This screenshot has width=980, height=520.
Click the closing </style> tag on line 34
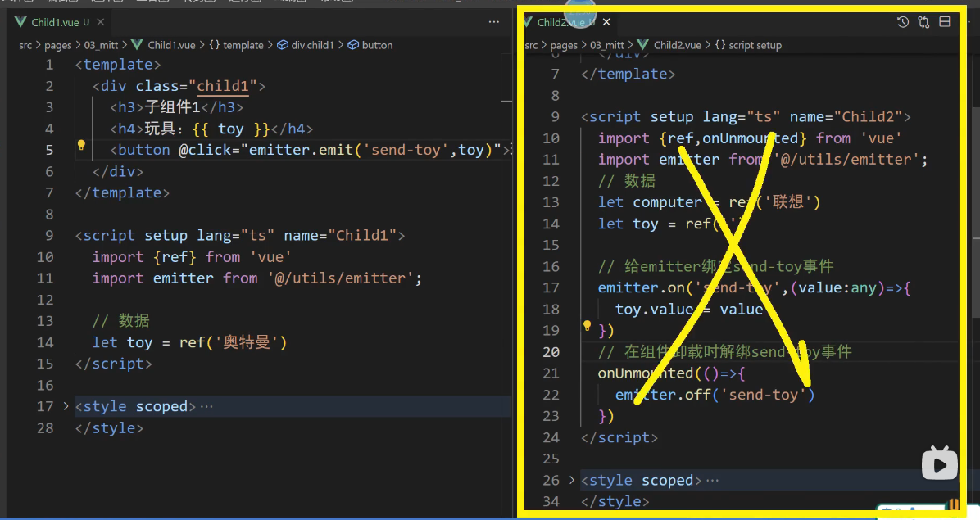click(615, 501)
